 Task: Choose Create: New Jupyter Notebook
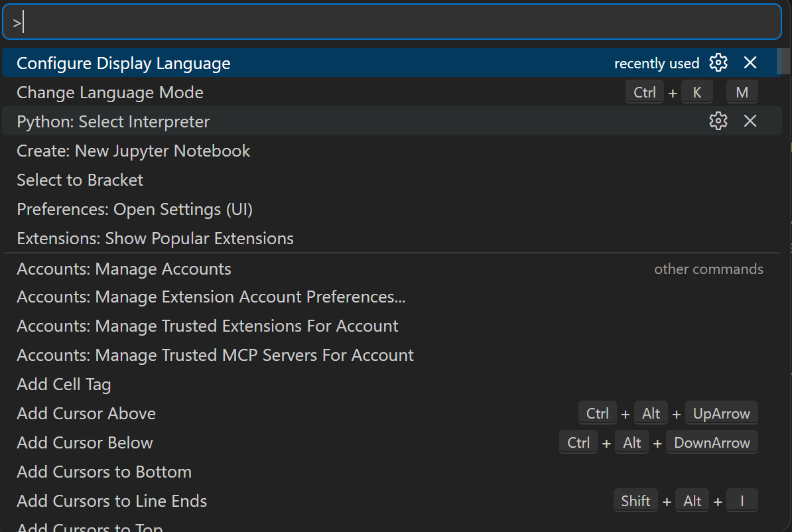[392, 151]
